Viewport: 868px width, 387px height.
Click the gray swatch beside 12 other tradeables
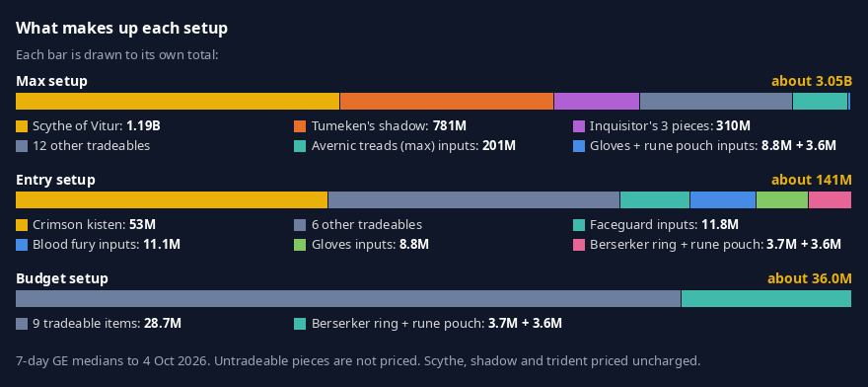pyautogui.click(x=22, y=146)
